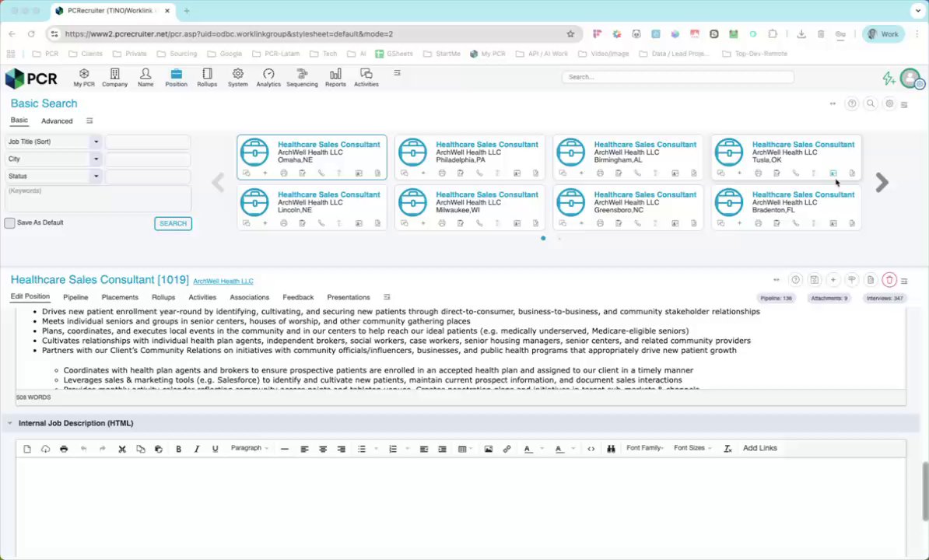The height and width of the screenshot is (560, 929).
Task: Click the find binoculars icon in editor
Action: (x=611, y=450)
